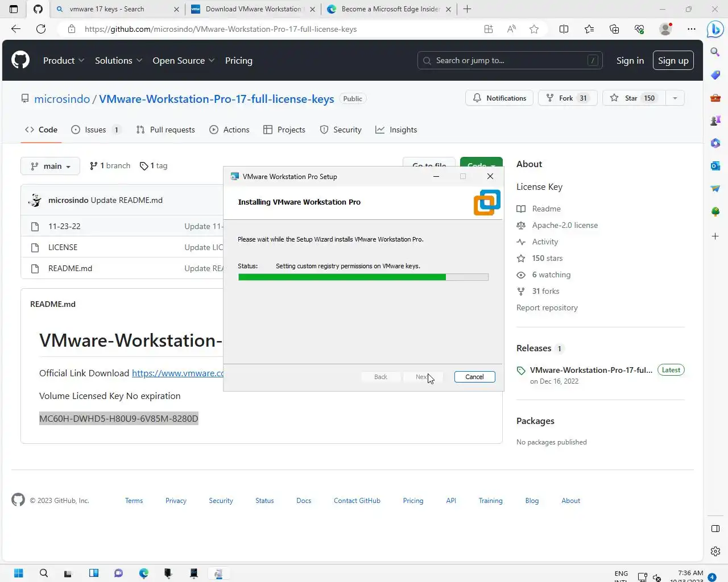728x582 pixels.
Task: Open the Code tab of repository
Action: pos(41,130)
